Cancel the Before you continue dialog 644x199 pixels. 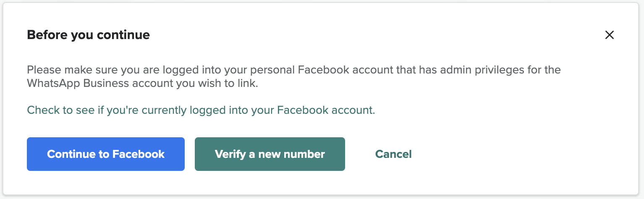pyautogui.click(x=393, y=154)
